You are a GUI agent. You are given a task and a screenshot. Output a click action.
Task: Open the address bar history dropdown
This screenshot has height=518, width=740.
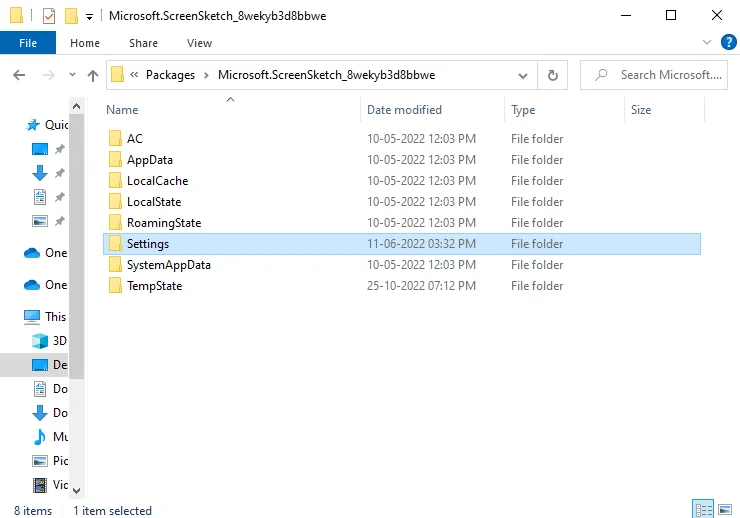[522, 75]
